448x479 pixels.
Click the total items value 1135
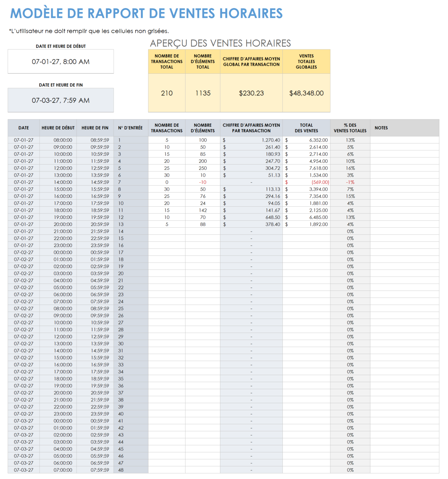coord(202,93)
